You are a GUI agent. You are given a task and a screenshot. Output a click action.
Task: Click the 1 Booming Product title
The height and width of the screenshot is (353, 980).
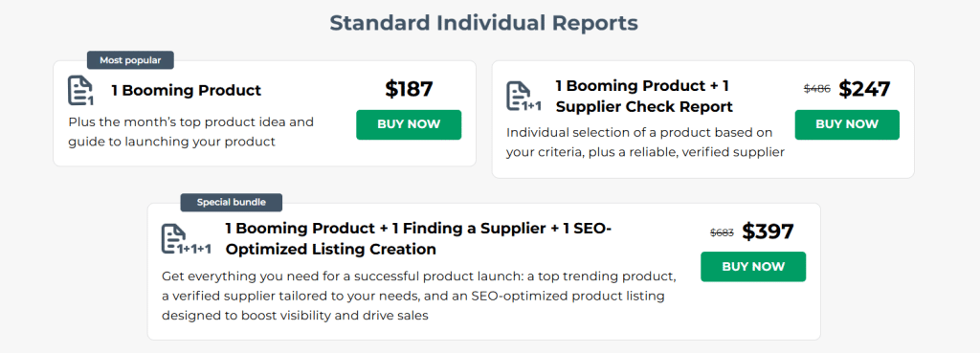pyautogui.click(x=187, y=90)
